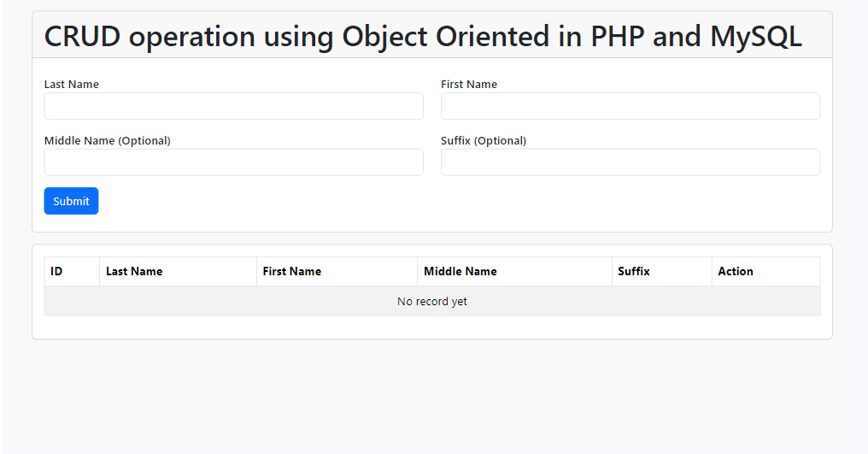Select the Middle Name column header
The height and width of the screenshot is (454, 868).
[515, 271]
